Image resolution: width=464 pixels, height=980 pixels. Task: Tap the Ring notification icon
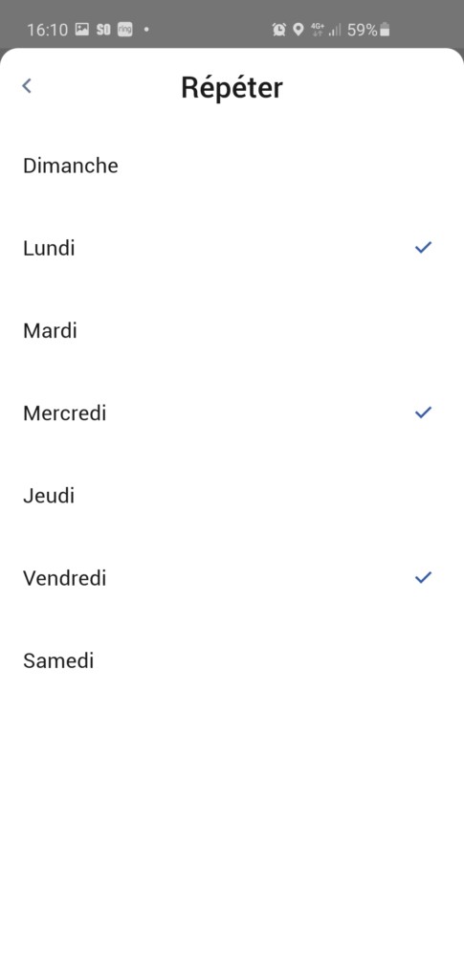(x=125, y=30)
